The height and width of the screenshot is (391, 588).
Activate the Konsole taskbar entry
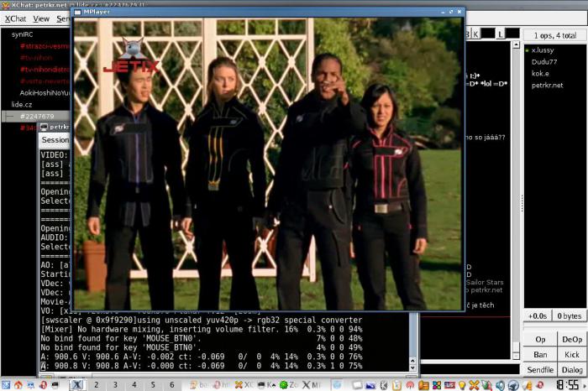(x=266, y=384)
